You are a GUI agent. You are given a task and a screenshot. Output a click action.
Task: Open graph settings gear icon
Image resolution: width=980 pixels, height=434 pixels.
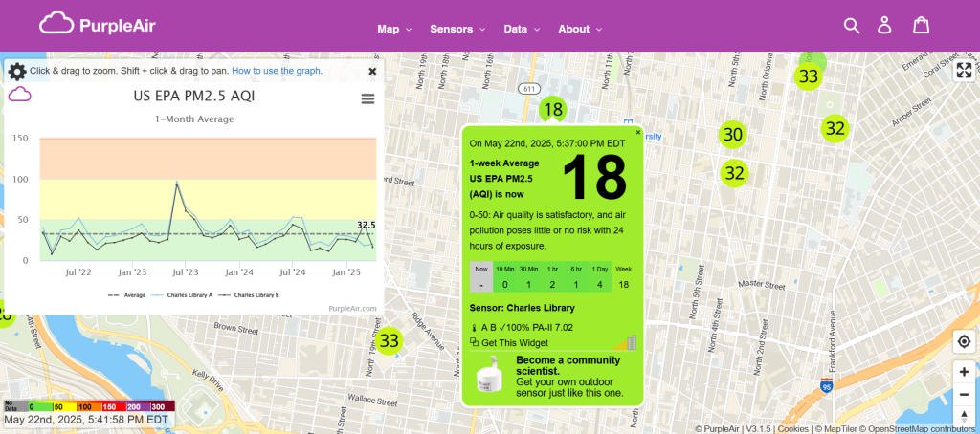(x=17, y=71)
